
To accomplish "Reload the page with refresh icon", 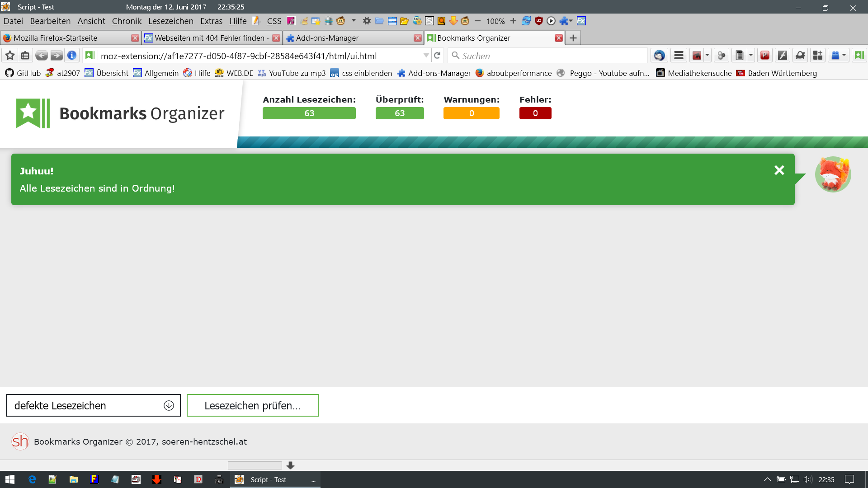I will [437, 56].
